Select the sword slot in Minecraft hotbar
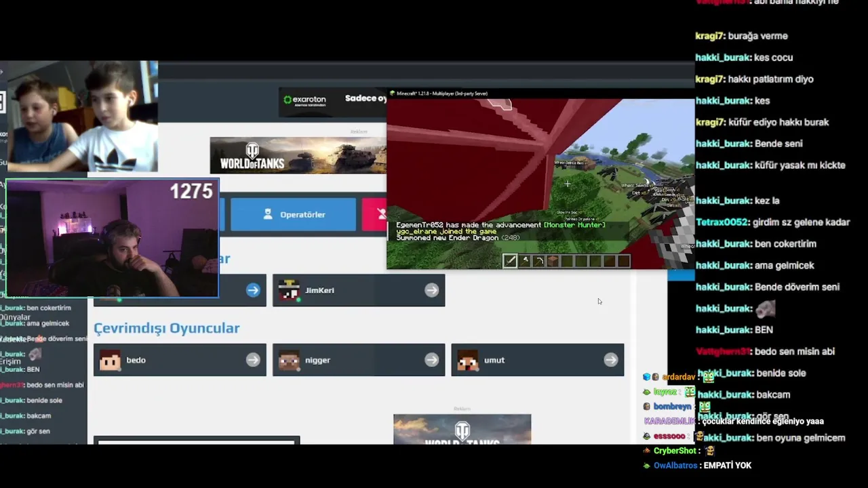This screenshot has width=868, height=488. pos(510,261)
